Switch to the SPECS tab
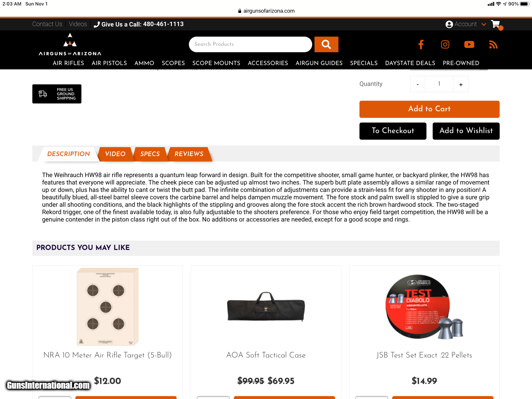The height and width of the screenshot is (399, 532). click(x=150, y=154)
